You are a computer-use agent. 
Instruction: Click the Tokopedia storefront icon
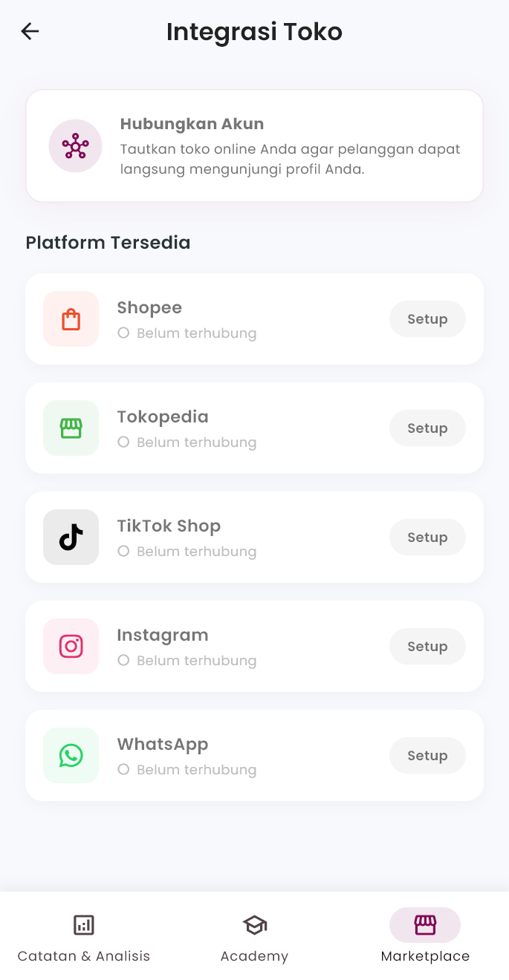(71, 428)
